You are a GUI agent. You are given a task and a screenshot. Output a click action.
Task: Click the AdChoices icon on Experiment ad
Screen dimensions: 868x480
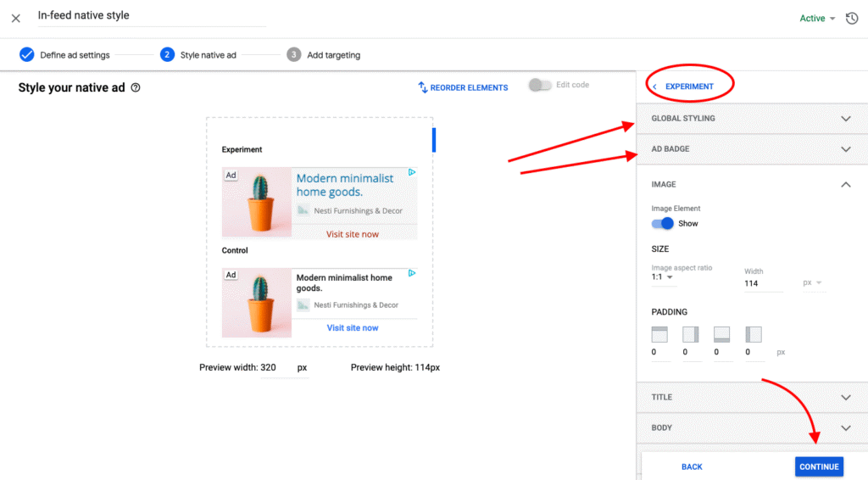click(412, 172)
